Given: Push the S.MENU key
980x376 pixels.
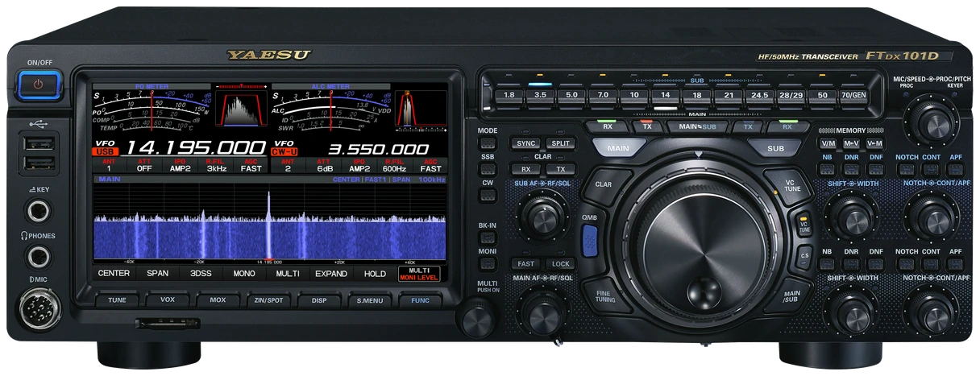Looking at the screenshot, I should (x=370, y=300).
